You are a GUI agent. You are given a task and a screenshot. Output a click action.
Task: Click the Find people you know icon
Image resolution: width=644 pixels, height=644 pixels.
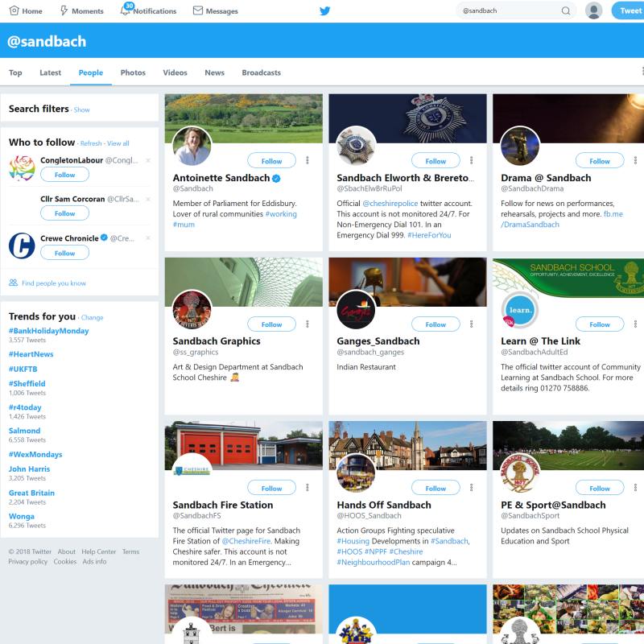(x=13, y=283)
